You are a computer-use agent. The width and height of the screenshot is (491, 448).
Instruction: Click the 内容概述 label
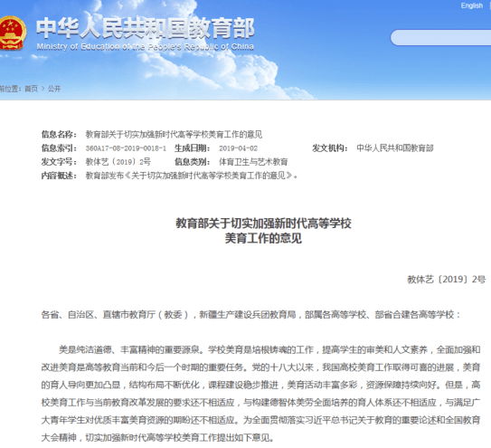[59, 176]
